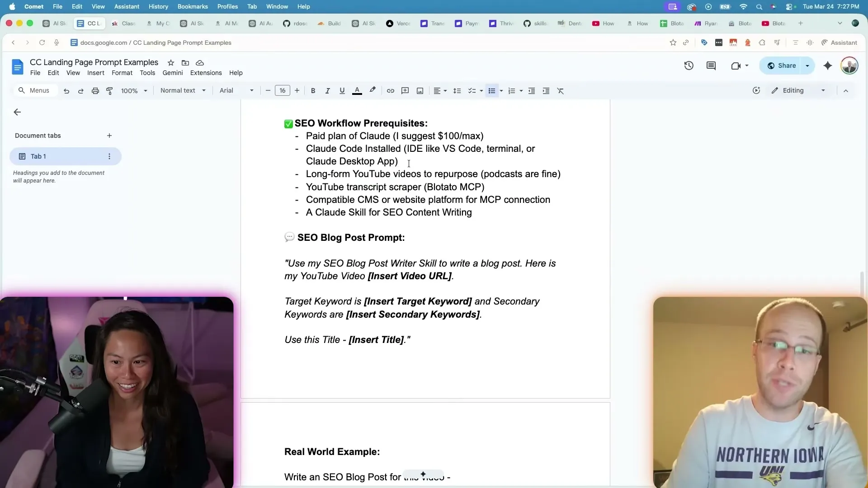Image resolution: width=868 pixels, height=488 pixels.
Task: Open bulleted list options arrow
Action: 501,91
